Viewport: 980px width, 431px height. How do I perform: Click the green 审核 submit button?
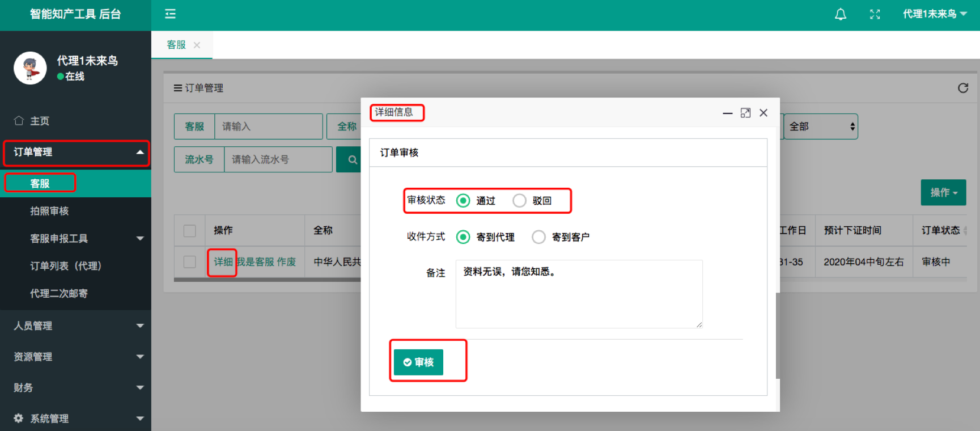[418, 362]
